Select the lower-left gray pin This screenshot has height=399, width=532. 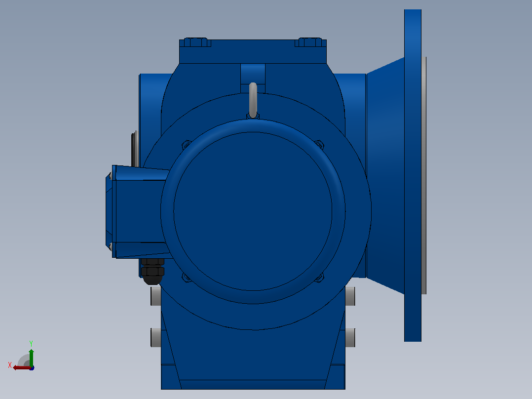[x=156, y=338]
